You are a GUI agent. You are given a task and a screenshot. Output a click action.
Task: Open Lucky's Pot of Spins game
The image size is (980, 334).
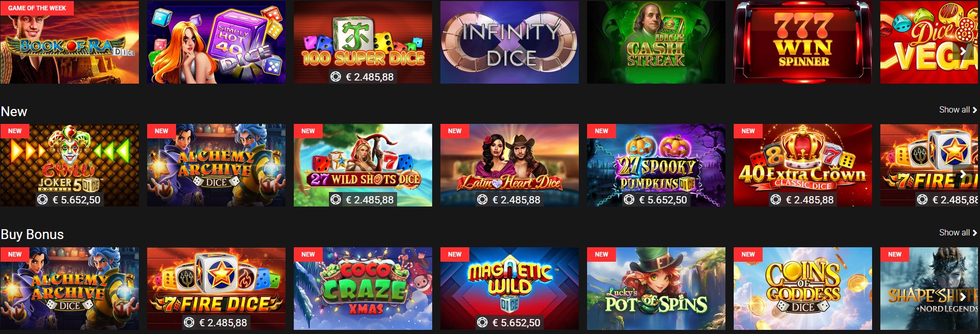click(x=656, y=289)
